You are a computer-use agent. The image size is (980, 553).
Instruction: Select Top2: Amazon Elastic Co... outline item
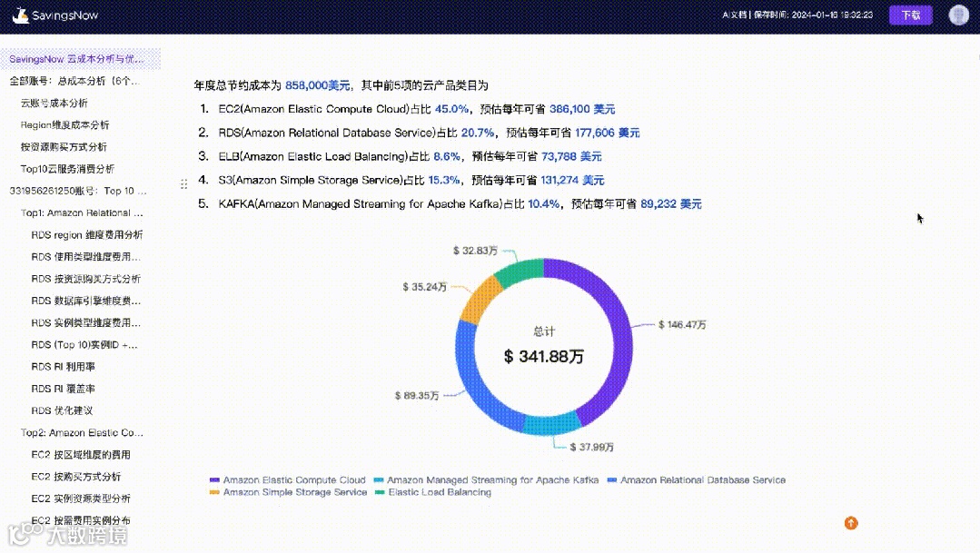(x=82, y=432)
